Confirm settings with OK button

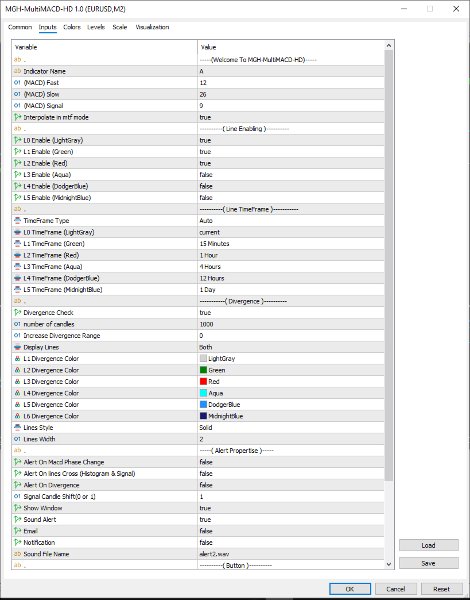click(350, 589)
